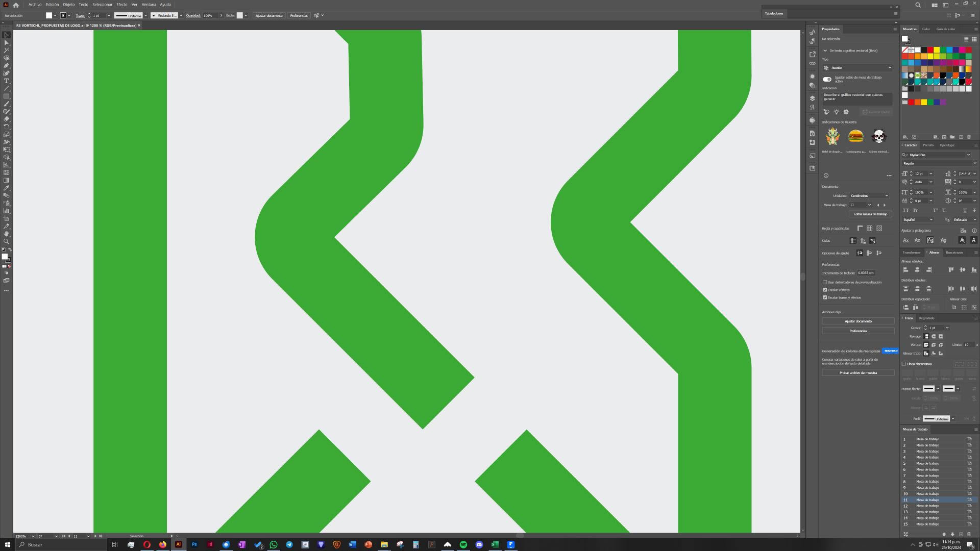
Task: Select the Eraser tool
Action: click(x=7, y=119)
